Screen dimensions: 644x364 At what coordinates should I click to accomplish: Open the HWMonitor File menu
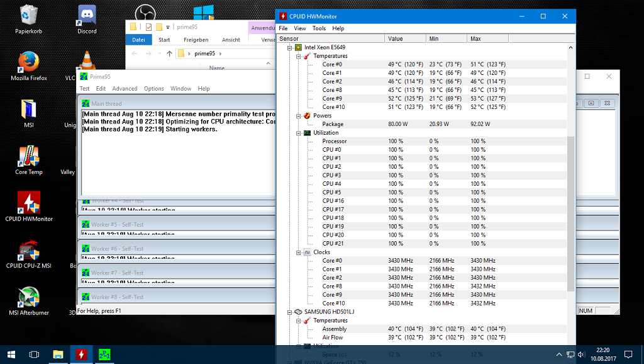point(283,28)
